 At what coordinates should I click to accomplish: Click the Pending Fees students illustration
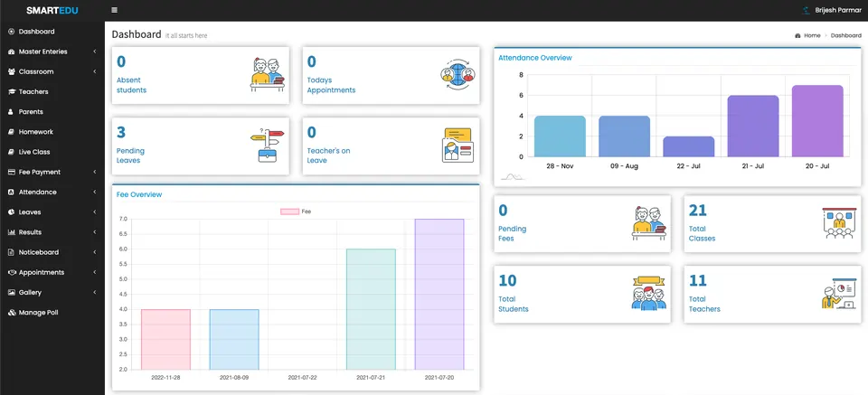649,223
